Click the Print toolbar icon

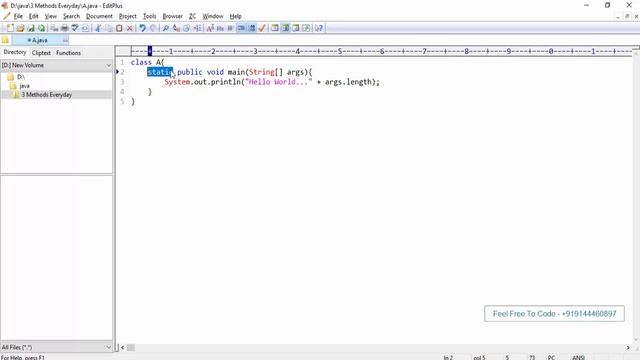pos(64,28)
